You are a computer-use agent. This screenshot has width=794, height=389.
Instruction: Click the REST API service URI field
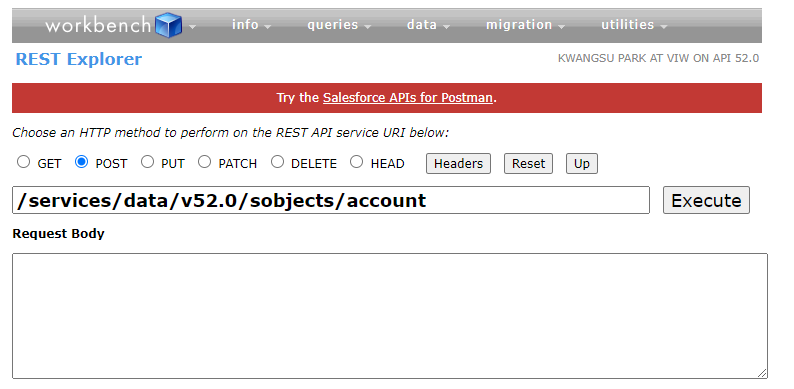[331, 200]
